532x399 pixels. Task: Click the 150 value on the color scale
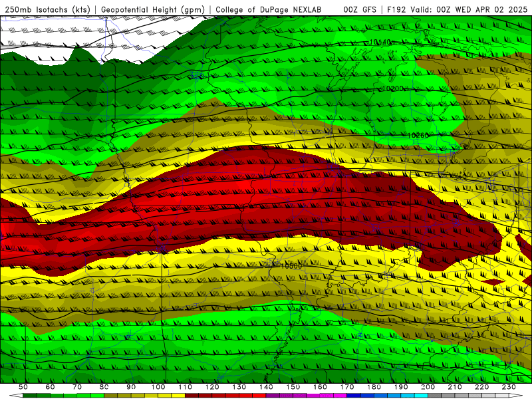pyautogui.click(x=293, y=387)
